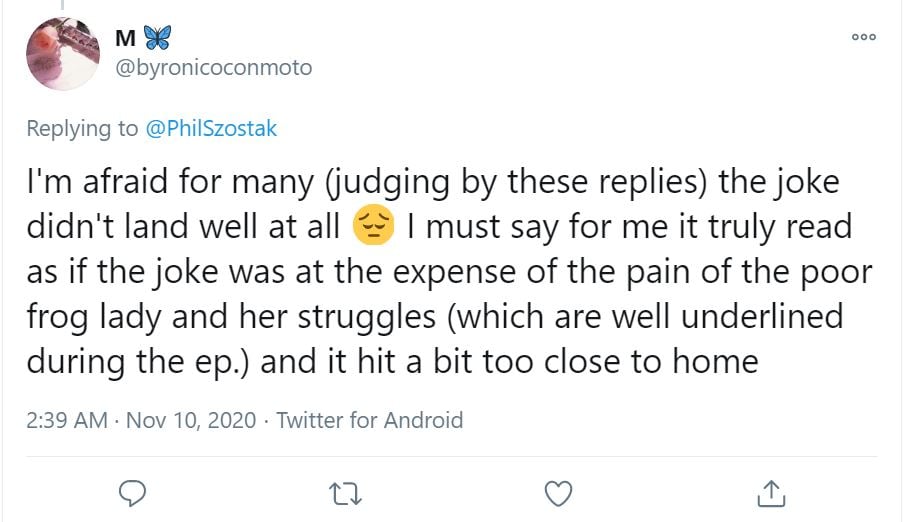Click the 2:39 AM timestamp
Image resolution: width=903 pixels, height=522 pixels.
point(67,420)
